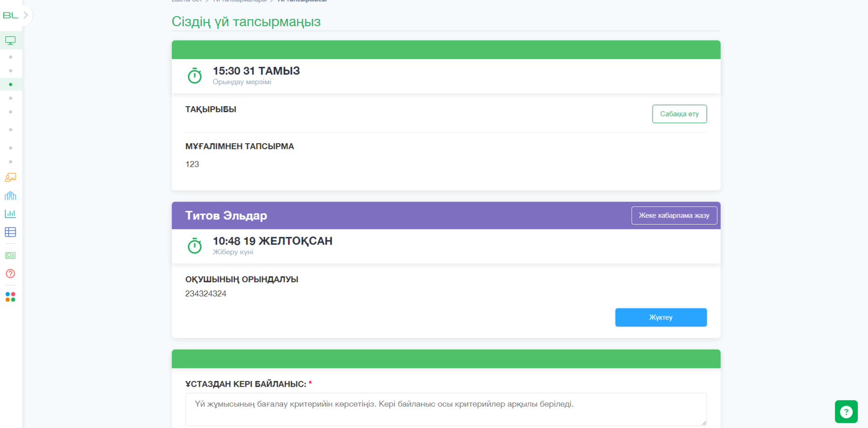
Task: Open the four colored dots apps icon
Action: (x=11, y=297)
